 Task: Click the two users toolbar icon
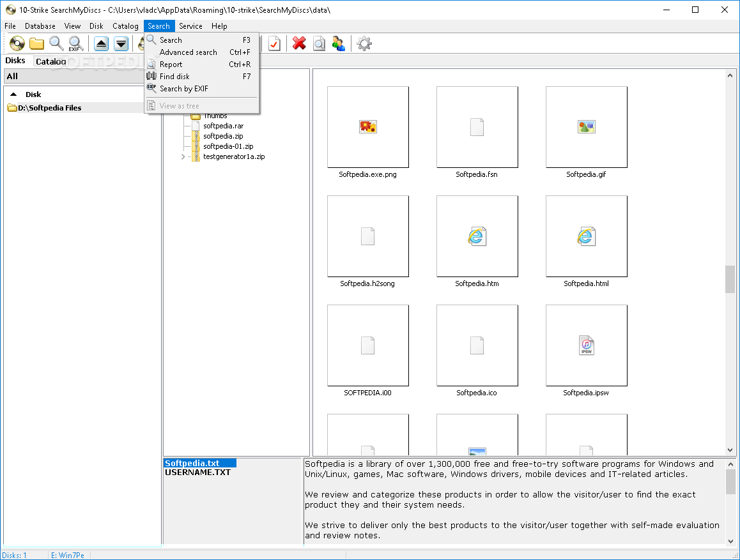point(339,44)
